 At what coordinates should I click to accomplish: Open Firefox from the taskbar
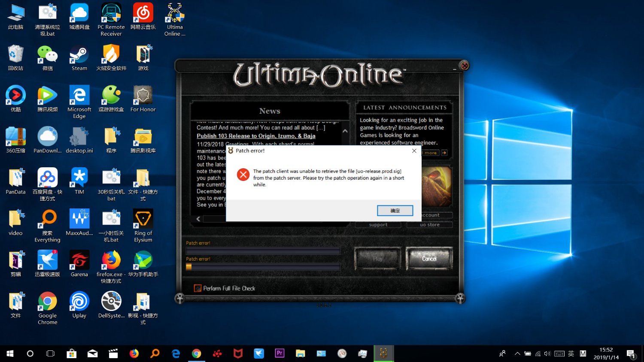click(134, 353)
